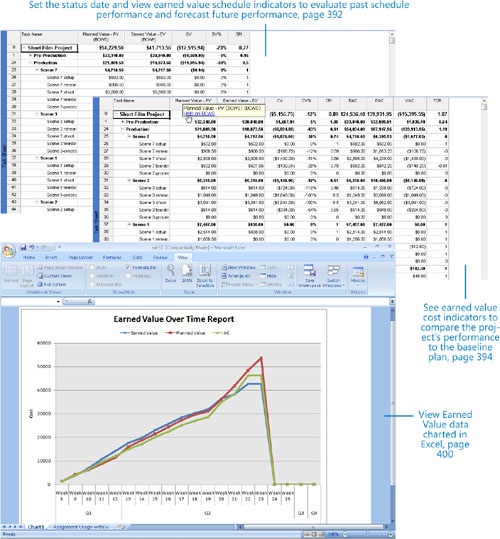Image resolution: width=500 pixels, height=539 pixels.
Task: Collapse Scene 7 in the SV schedule table
Action: [x=37, y=70]
